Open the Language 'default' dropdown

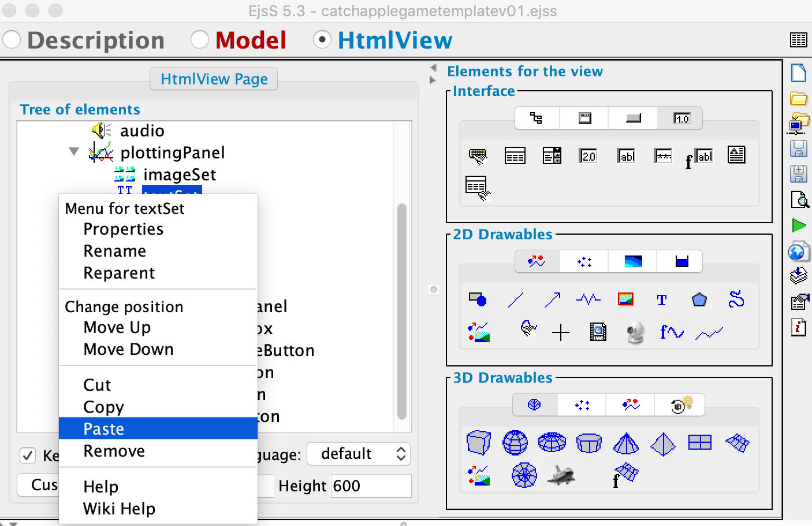coord(359,454)
